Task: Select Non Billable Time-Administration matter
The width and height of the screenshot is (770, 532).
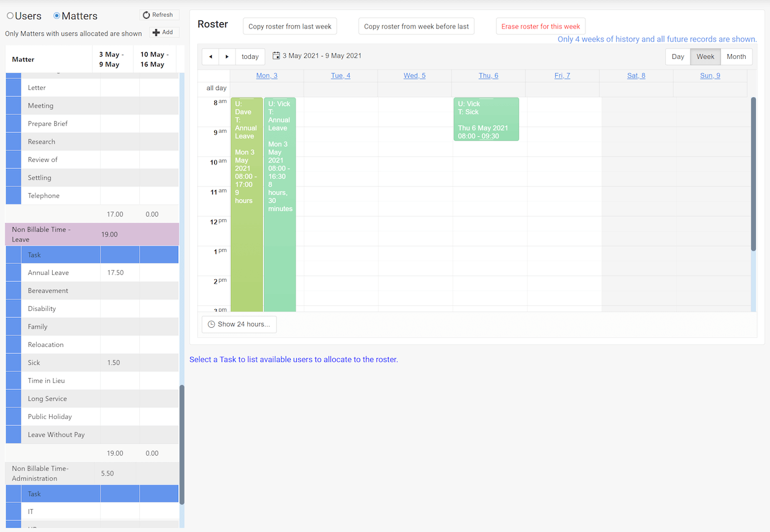Action: pyautogui.click(x=92, y=473)
